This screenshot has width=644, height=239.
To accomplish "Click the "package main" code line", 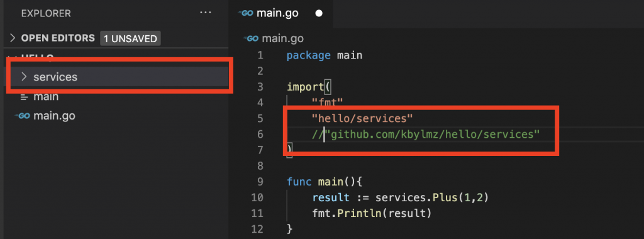I will pos(325,55).
